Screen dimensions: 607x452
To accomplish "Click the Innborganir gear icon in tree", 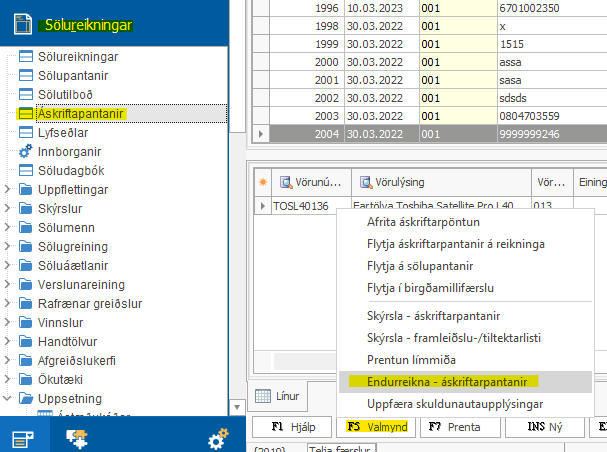I will [27, 151].
